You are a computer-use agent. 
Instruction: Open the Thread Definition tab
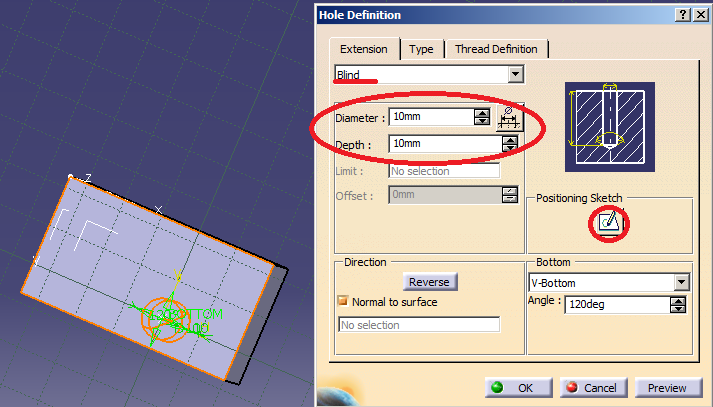tap(495, 49)
